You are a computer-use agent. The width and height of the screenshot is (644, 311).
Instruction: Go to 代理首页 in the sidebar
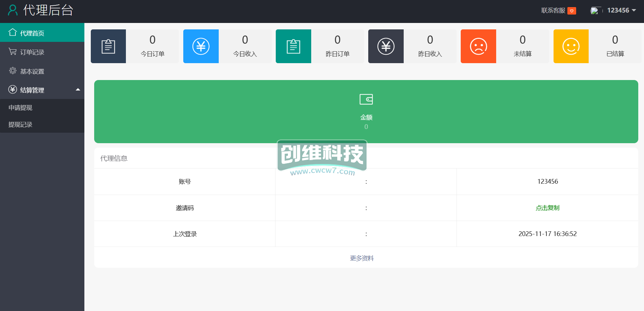coord(32,33)
